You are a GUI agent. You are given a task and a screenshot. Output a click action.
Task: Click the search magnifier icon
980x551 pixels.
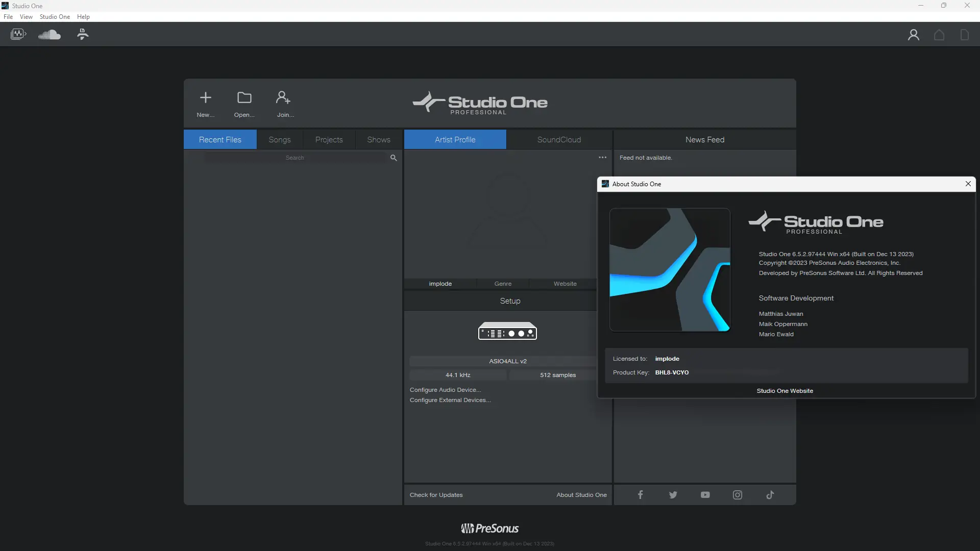[393, 158]
